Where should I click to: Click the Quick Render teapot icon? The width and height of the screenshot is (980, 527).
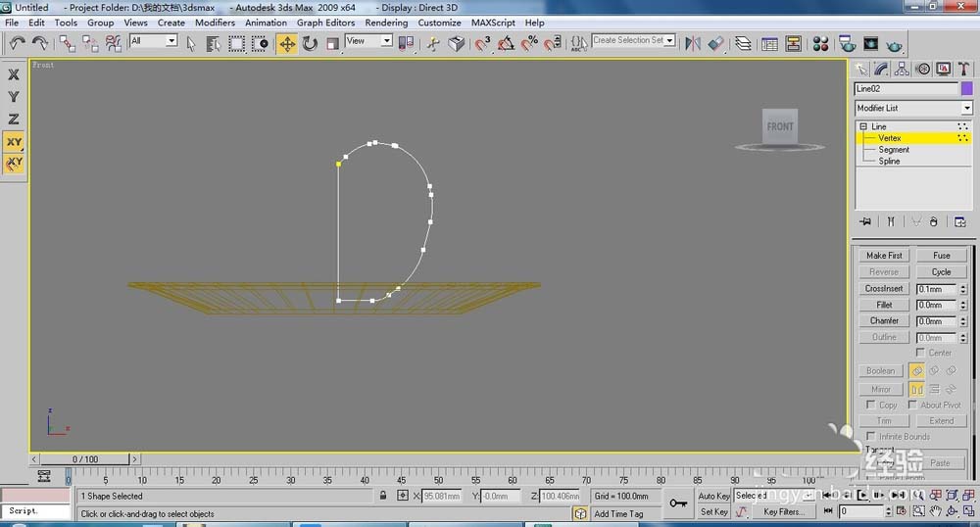895,45
